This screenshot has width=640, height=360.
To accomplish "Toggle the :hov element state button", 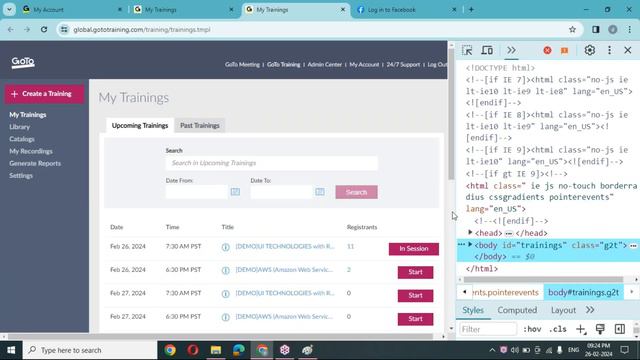I will [x=532, y=329].
